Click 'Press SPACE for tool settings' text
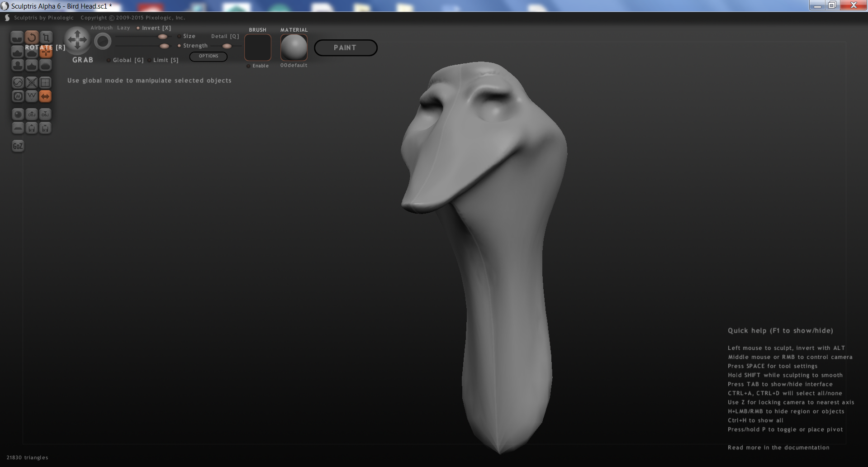This screenshot has height=467, width=868. point(773,366)
